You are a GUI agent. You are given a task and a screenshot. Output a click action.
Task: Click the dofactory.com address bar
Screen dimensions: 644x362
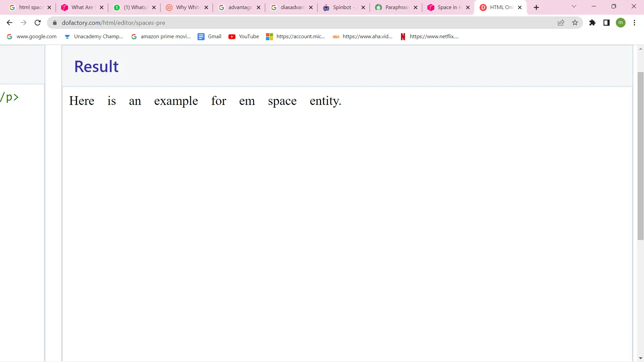(113, 22)
